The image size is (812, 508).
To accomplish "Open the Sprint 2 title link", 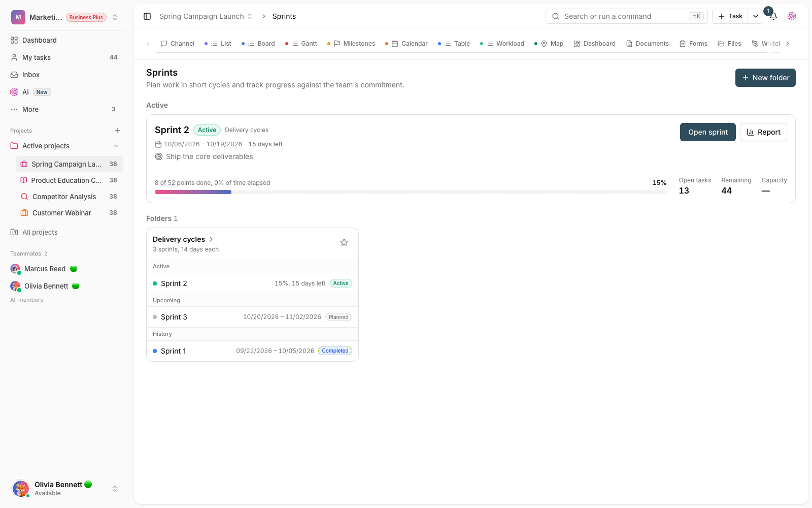I will click(x=172, y=130).
